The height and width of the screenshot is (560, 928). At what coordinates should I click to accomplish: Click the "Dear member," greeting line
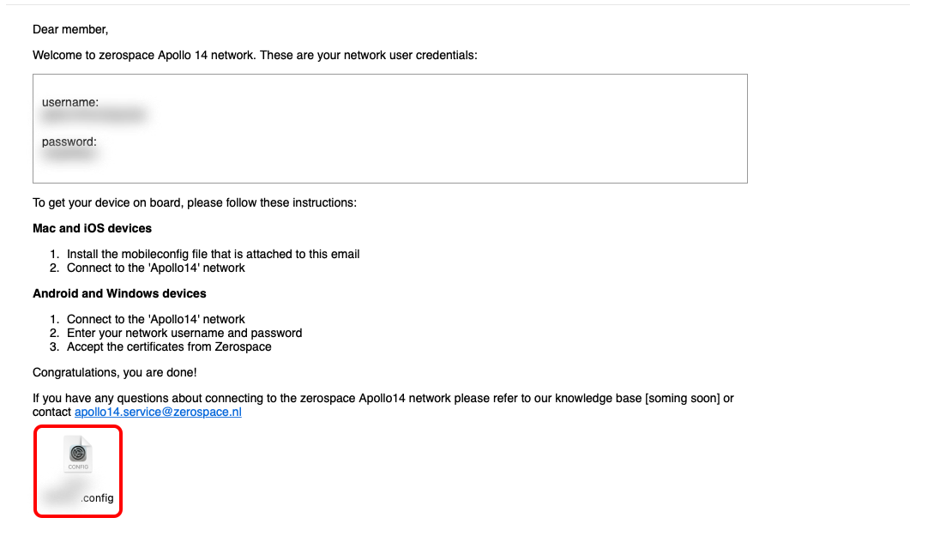pyautogui.click(x=70, y=30)
